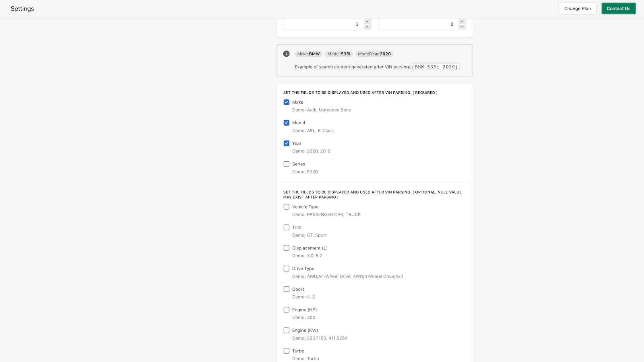The image size is (644, 362).
Task: Tick the Displacement (L) checkbox
Action: tap(287, 248)
